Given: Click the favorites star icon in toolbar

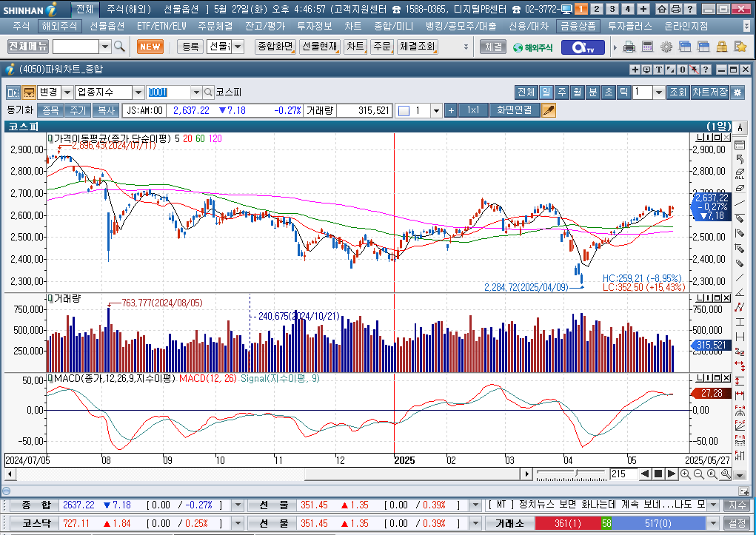Looking at the screenshot, I should tap(740, 47).
